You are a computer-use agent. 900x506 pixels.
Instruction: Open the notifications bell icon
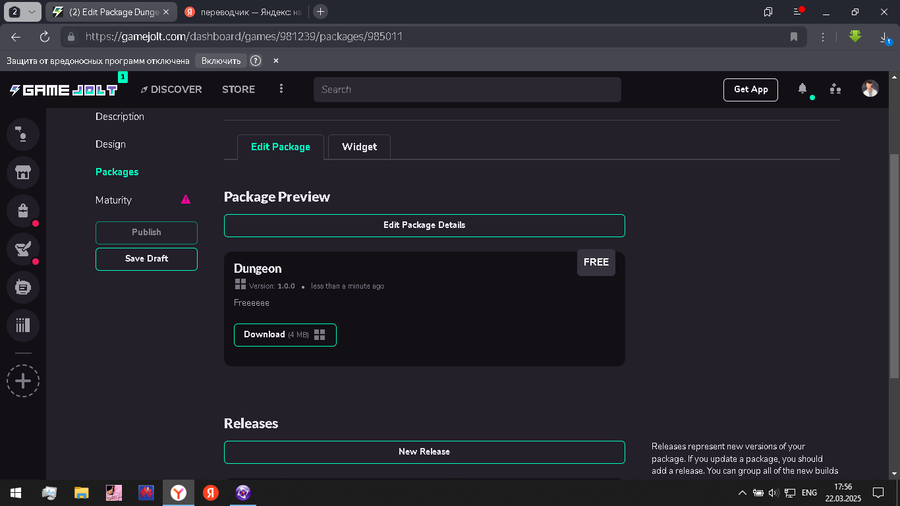802,89
